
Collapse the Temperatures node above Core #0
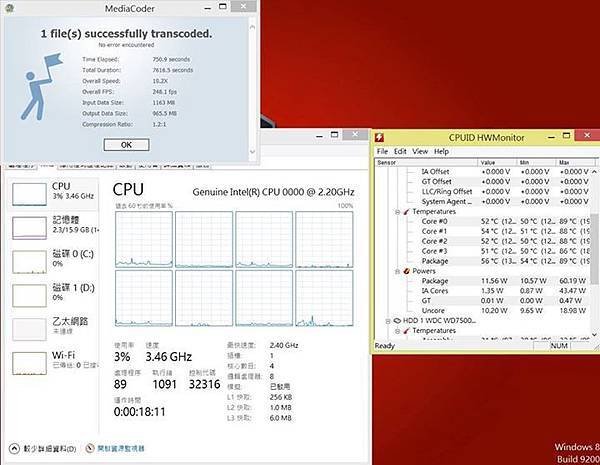click(x=398, y=212)
